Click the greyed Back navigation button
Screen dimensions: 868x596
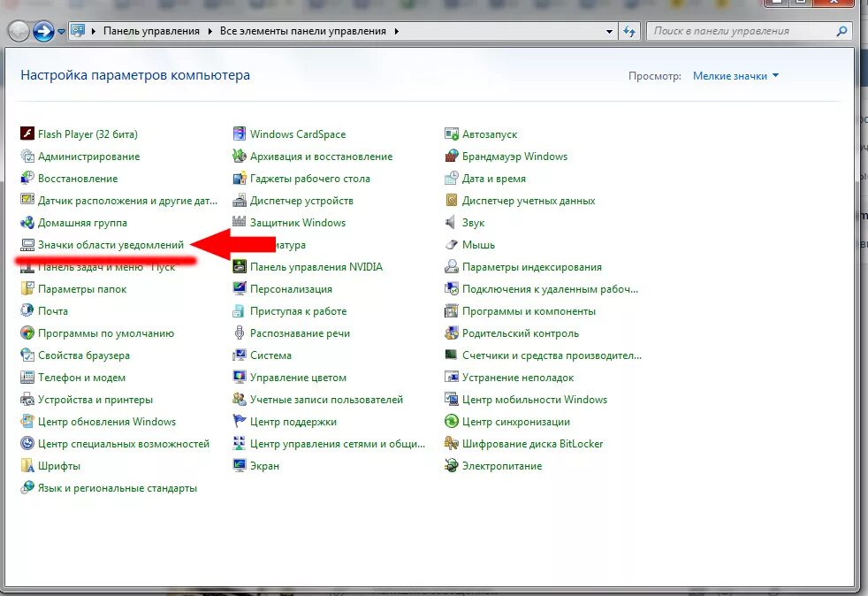click(19, 31)
